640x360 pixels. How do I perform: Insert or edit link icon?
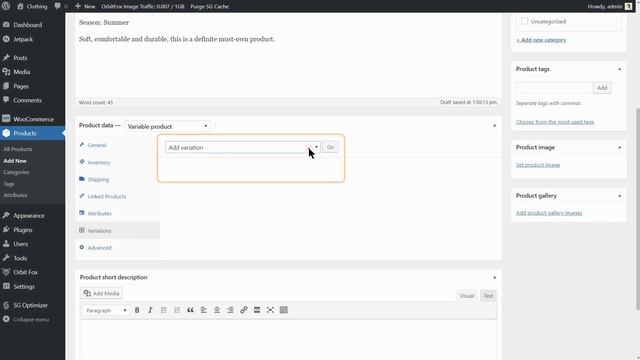tap(244, 310)
